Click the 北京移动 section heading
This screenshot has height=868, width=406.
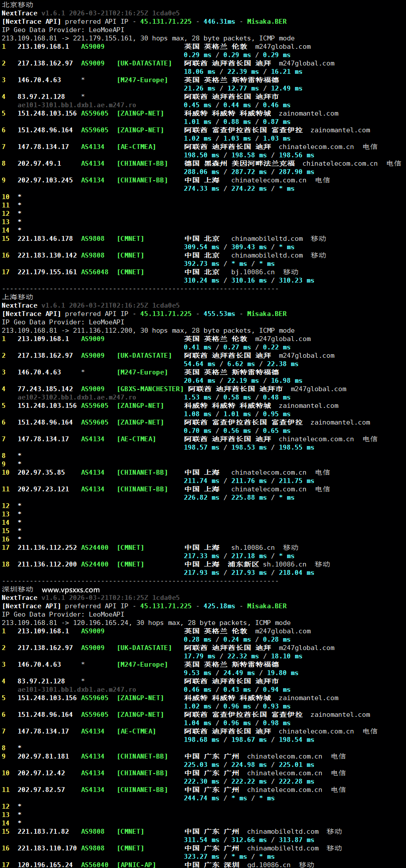(18, 5)
